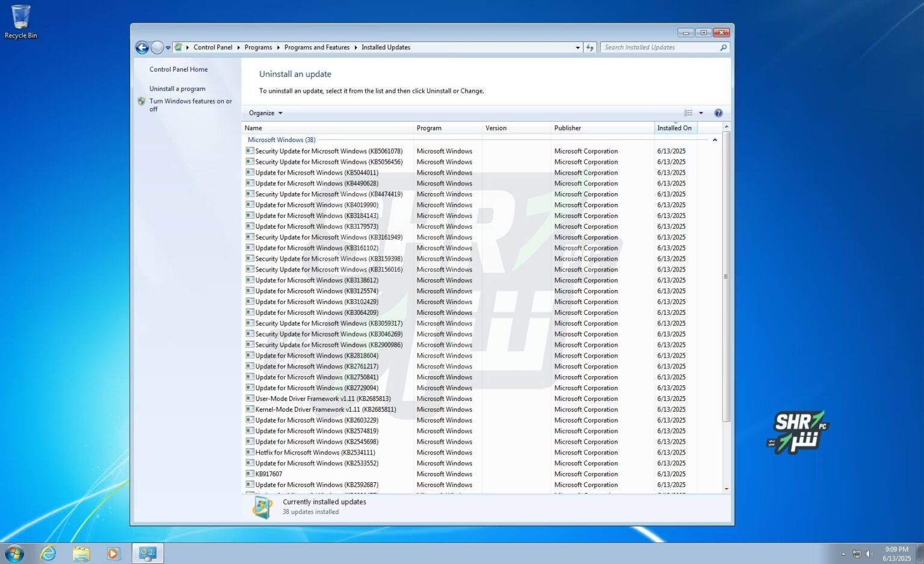924x564 pixels.
Task: Navigate to Programs and Features breadcrumb
Action: [317, 47]
